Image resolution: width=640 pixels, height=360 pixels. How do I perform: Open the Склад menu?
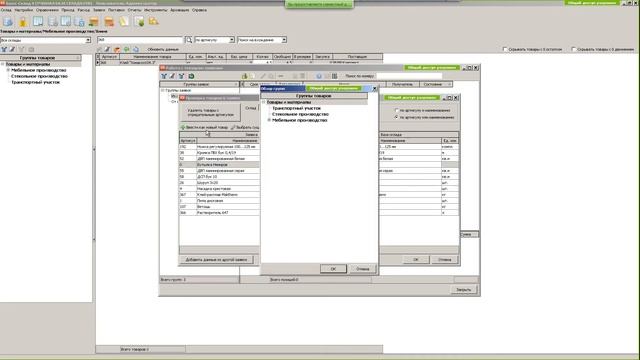coord(6,9)
